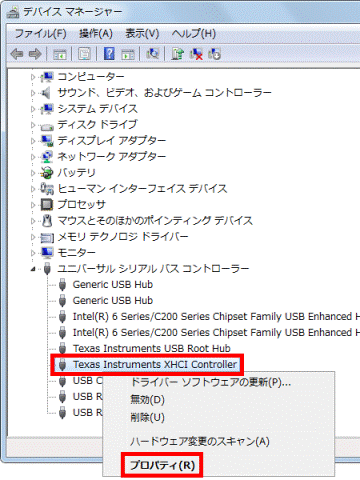Image resolution: width=360 pixels, height=480 pixels.
Task: Open the ヘルプ(H) menu
Action: [194, 33]
